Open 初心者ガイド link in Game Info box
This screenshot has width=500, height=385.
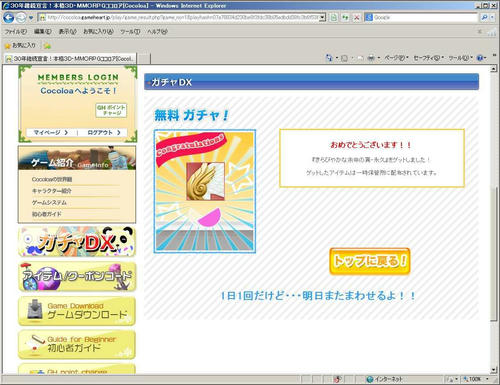tap(47, 214)
